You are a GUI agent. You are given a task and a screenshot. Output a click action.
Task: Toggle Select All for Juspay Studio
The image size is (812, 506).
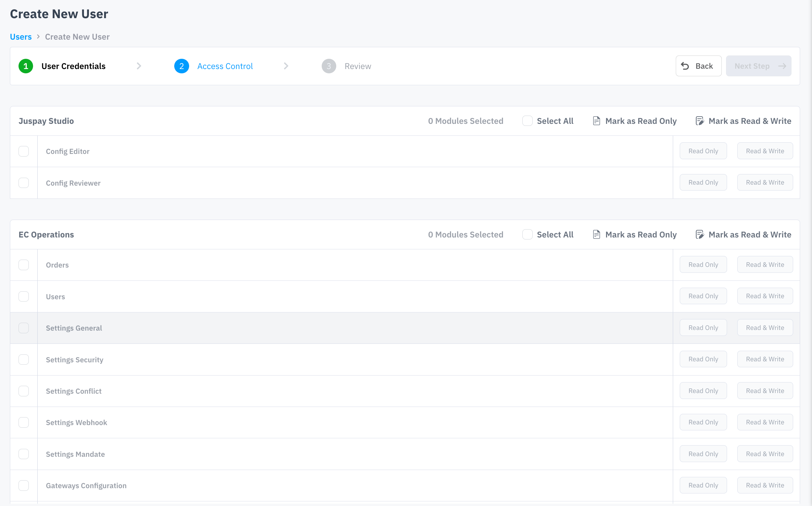527,121
